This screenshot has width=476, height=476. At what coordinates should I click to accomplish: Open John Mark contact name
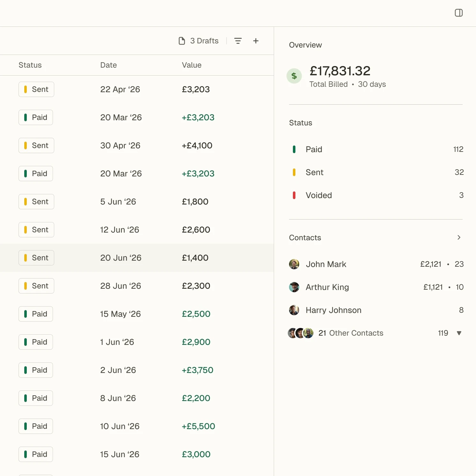(326, 264)
